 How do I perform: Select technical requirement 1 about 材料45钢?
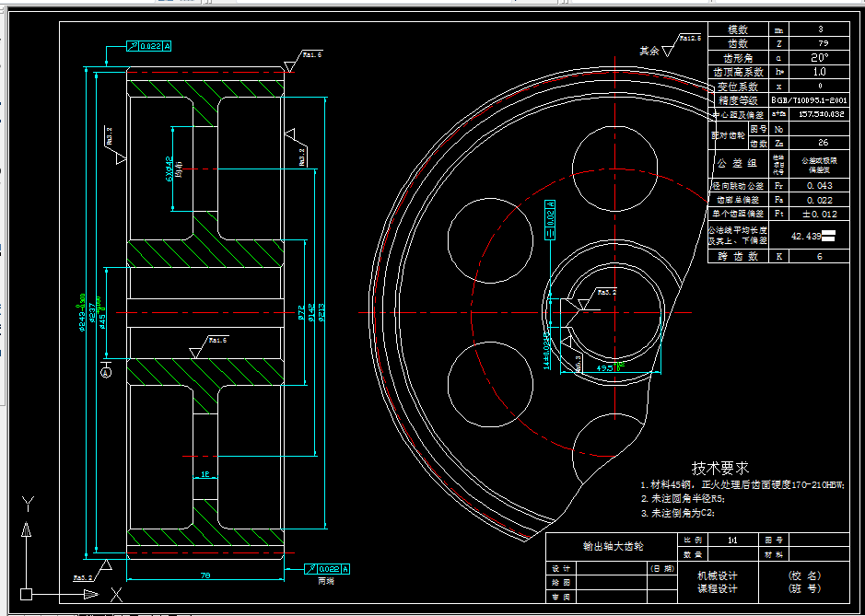point(742,485)
